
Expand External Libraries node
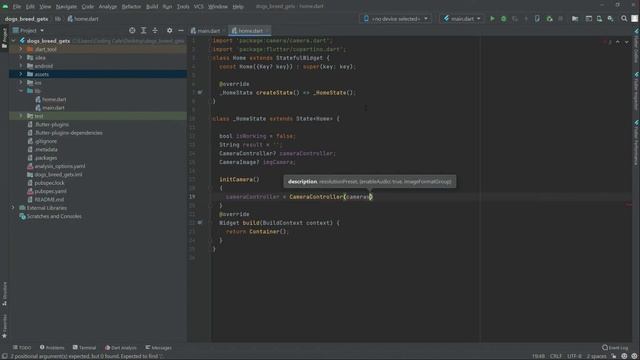click(13, 208)
